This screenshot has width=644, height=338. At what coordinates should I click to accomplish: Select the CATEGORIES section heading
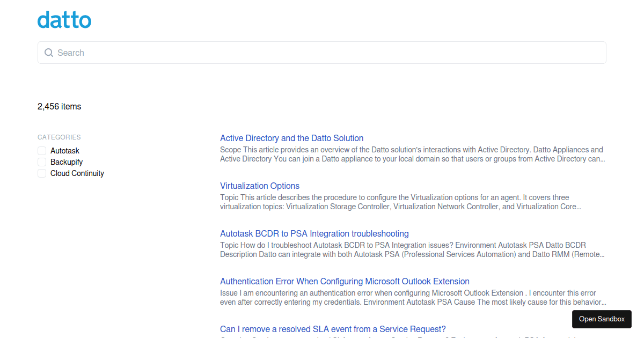[59, 137]
